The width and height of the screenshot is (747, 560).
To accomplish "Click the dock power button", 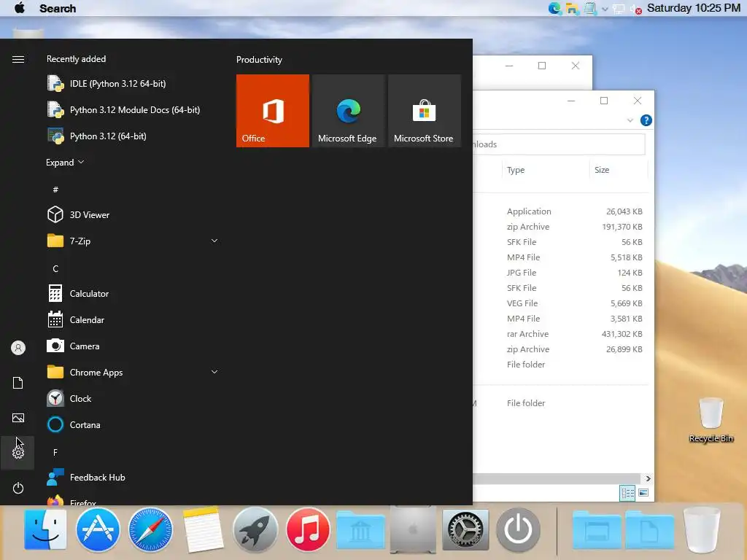I will (519, 529).
